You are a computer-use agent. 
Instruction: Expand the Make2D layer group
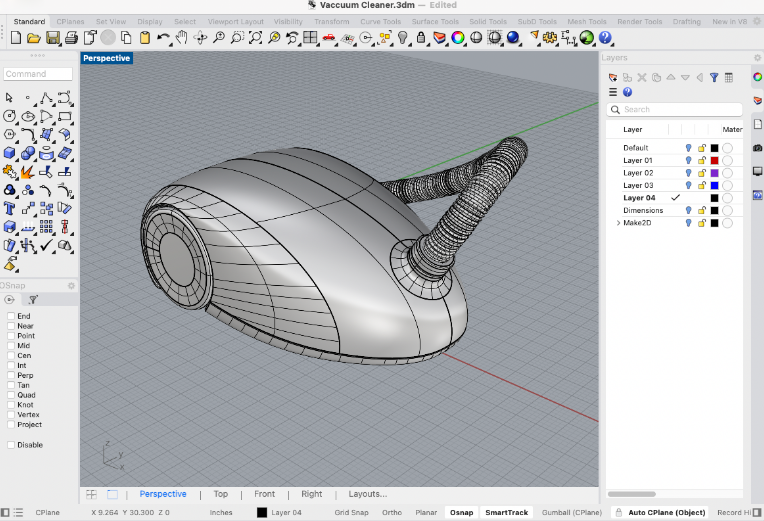(x=617, y=223)
